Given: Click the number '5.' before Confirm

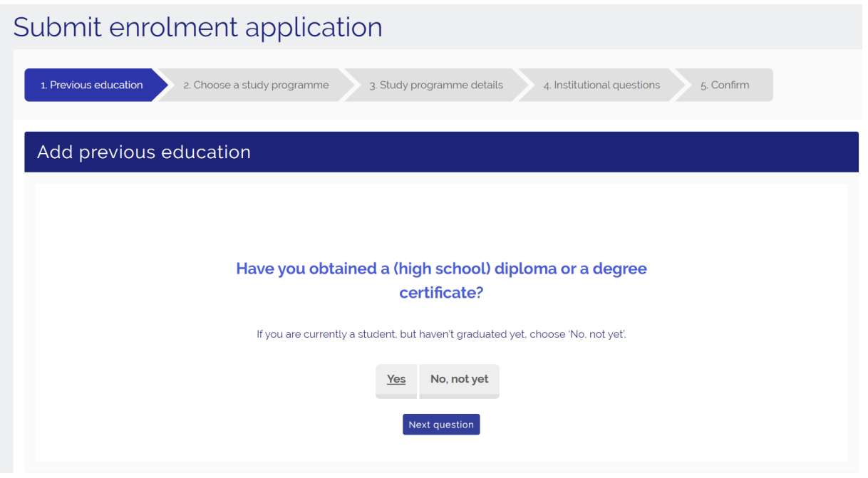Looking at the screenshot, I should pos(704,85).
